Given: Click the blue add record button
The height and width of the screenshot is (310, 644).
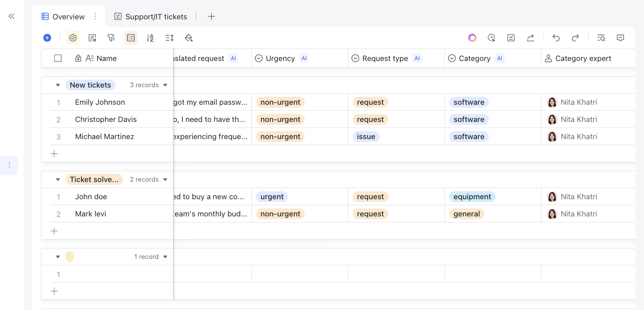Looking at the screenshot, I should (47, 38).
